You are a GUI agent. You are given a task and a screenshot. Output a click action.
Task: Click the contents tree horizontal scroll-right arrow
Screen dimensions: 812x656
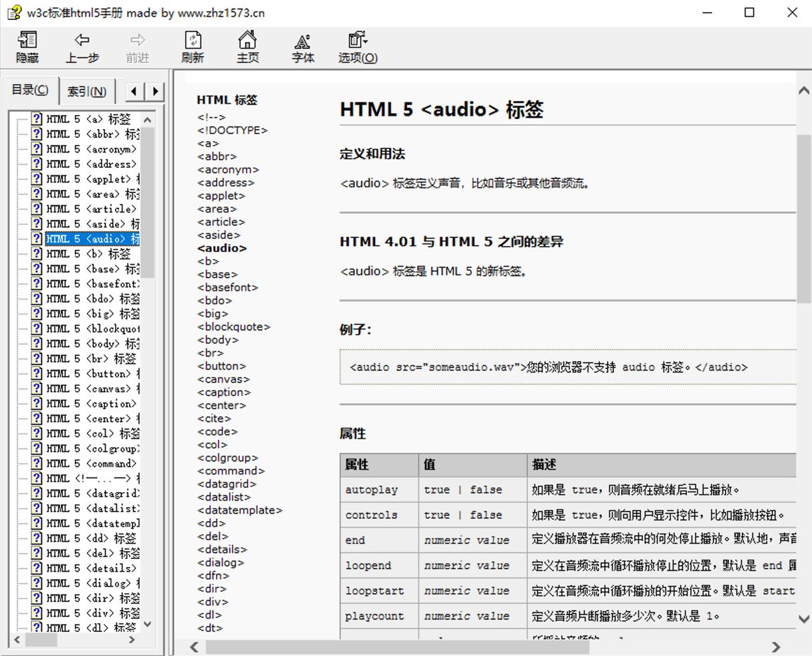[x=132, y=640]
